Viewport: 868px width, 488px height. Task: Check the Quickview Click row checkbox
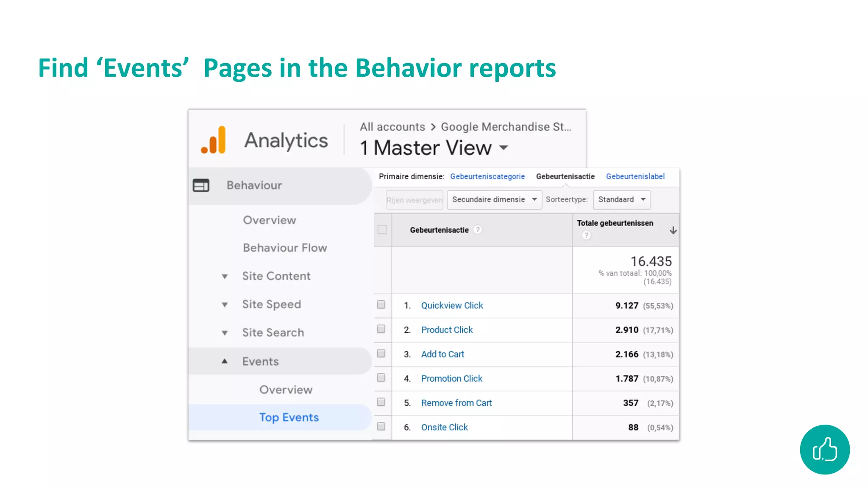click(x=381, y=305)
